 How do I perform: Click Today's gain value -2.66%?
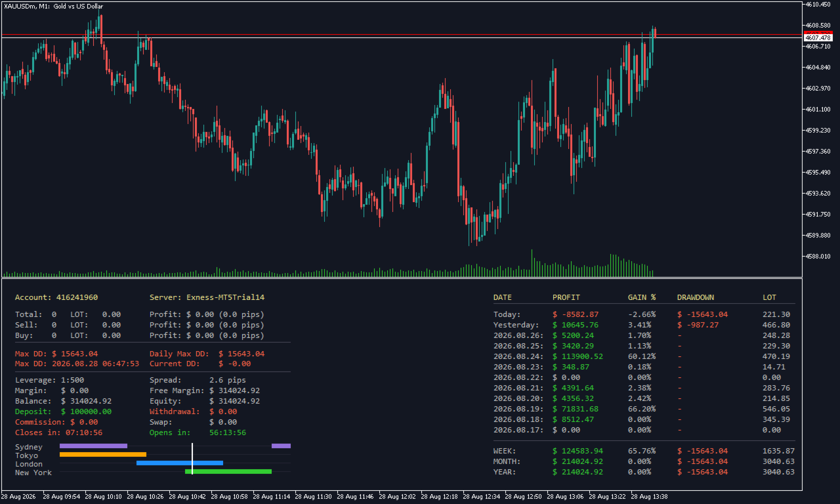pyautogui.click(x=642, y=314)
